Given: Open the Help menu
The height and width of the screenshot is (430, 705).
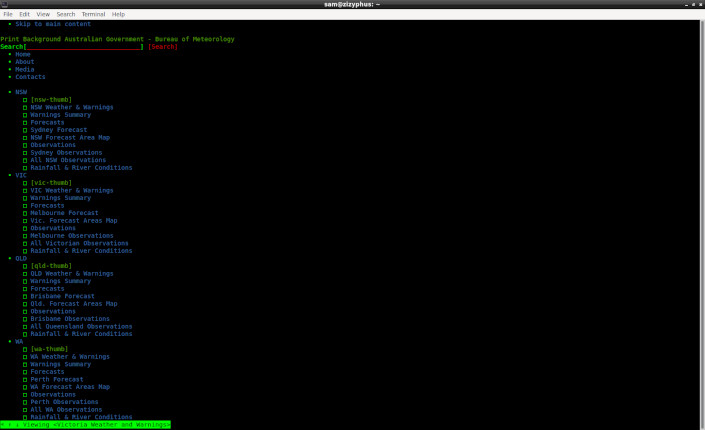Looking at the screenshot, I should (118, 15).
